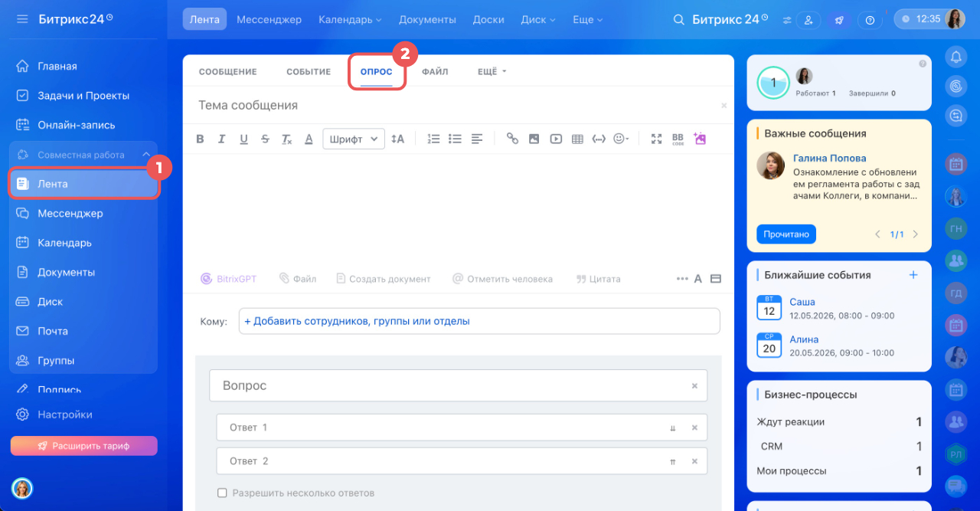Open the notifications bell in right panel
This screenshot has height=511, width=980.
(955, 56)
